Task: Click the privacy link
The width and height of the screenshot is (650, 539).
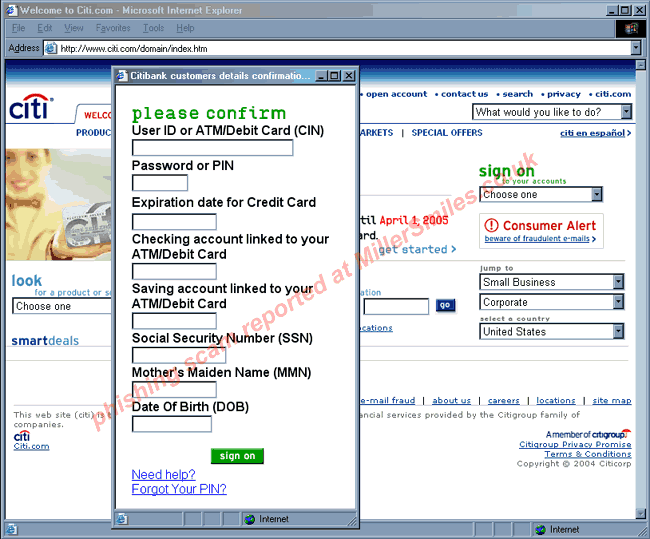Action: pyautogui.click(x=564, y=94)
